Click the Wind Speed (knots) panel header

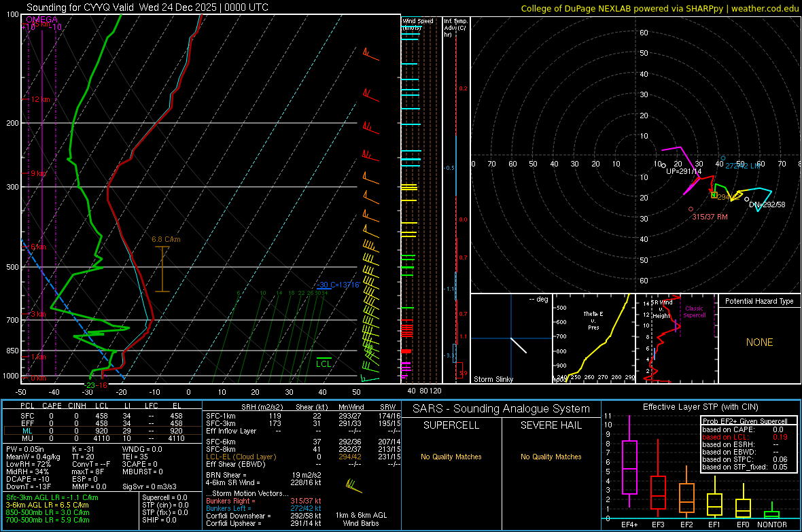point(418,24)
